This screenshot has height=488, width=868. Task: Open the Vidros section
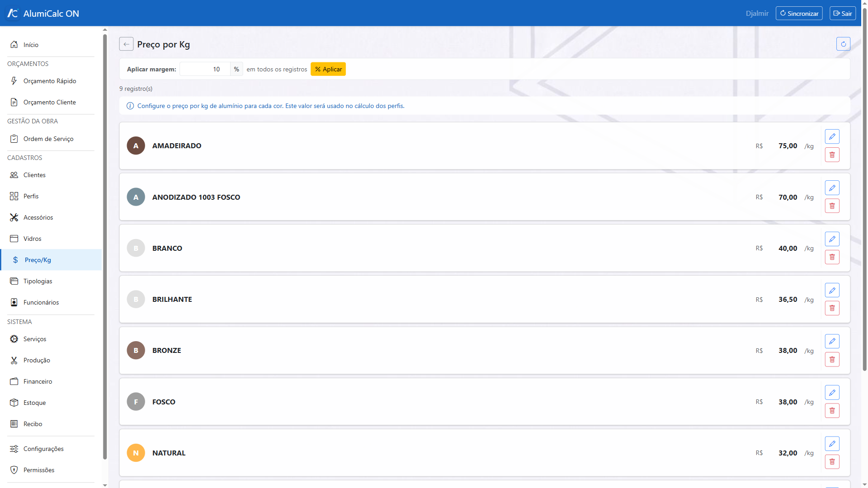coord(51,239)
